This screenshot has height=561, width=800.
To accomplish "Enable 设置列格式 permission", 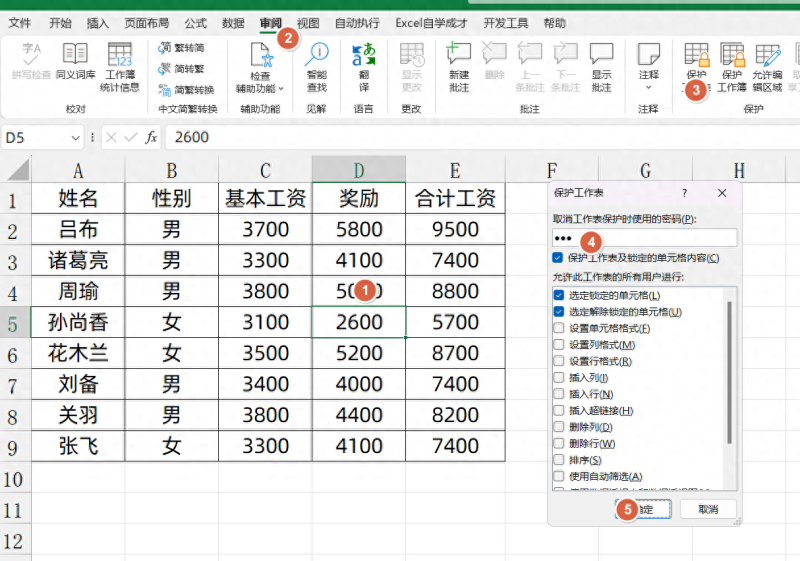I will (x=559, y=345).
